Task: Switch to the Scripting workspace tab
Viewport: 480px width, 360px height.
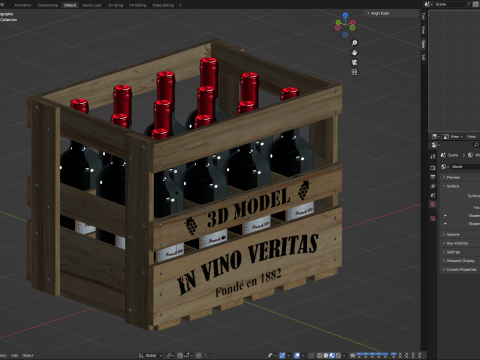Action: click(115, 5)
